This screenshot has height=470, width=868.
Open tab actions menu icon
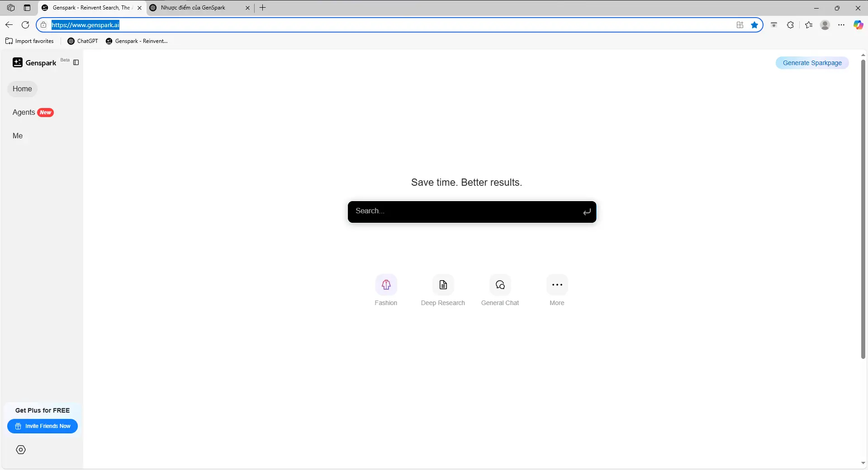pos(27,8)
